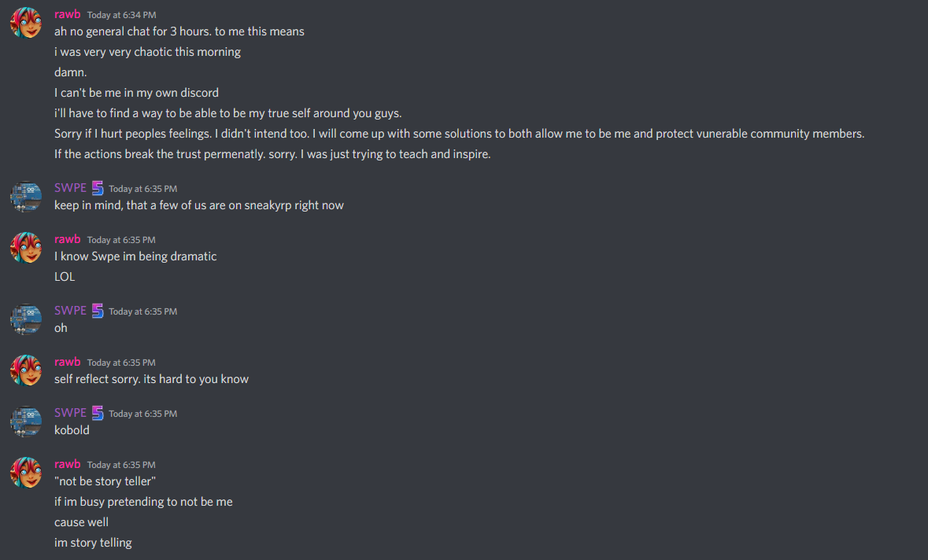Click username SWPE above the sneakyrp message
The width and height of the screenshot is (928, 560).
(70, 188)
